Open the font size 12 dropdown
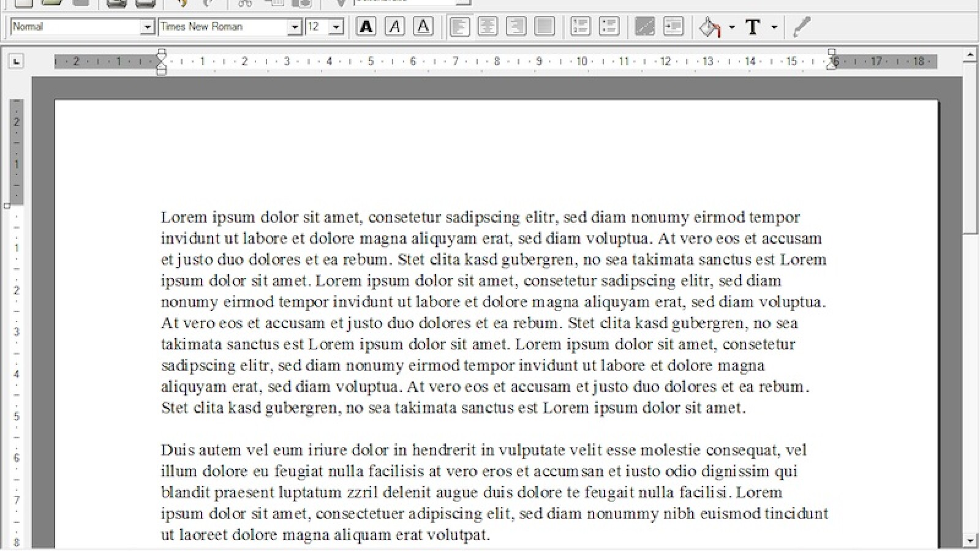This screenshot has width=980, height=551. click(x=336, y=27)
